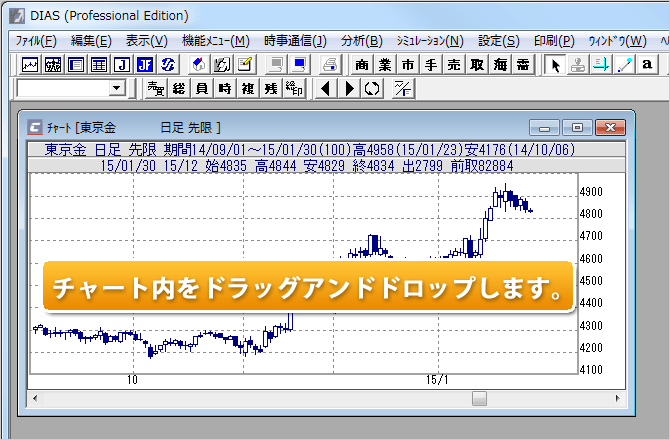The image size is (670, 440).
Task: Click the 海 toolbar button
Action: (x=500, y=65)
